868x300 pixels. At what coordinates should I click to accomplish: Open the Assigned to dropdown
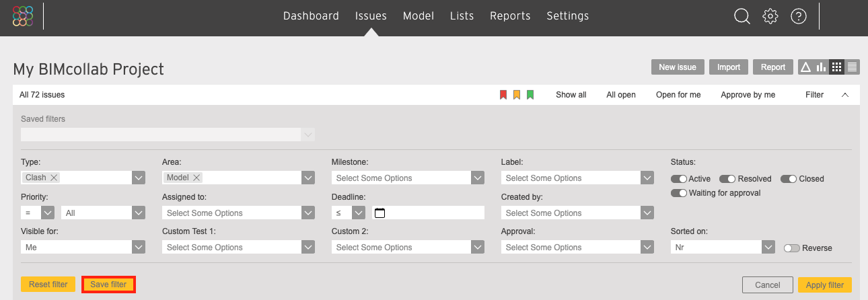(238, 213)
